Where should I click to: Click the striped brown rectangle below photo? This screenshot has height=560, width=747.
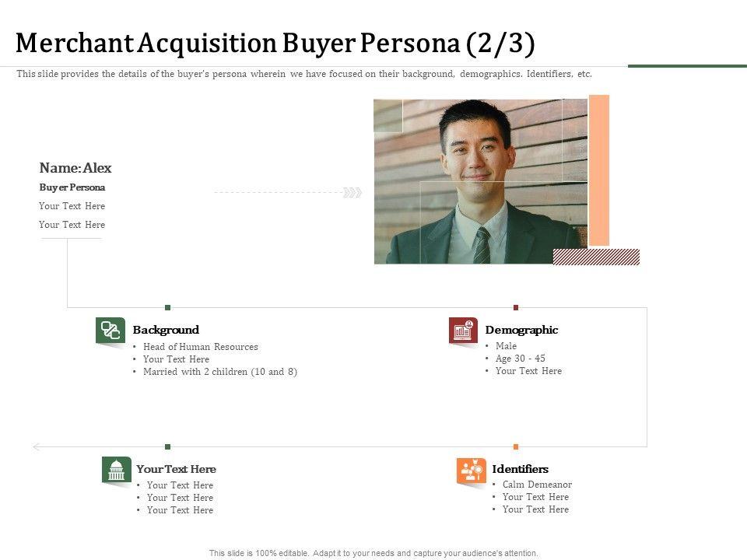[596, 257]
